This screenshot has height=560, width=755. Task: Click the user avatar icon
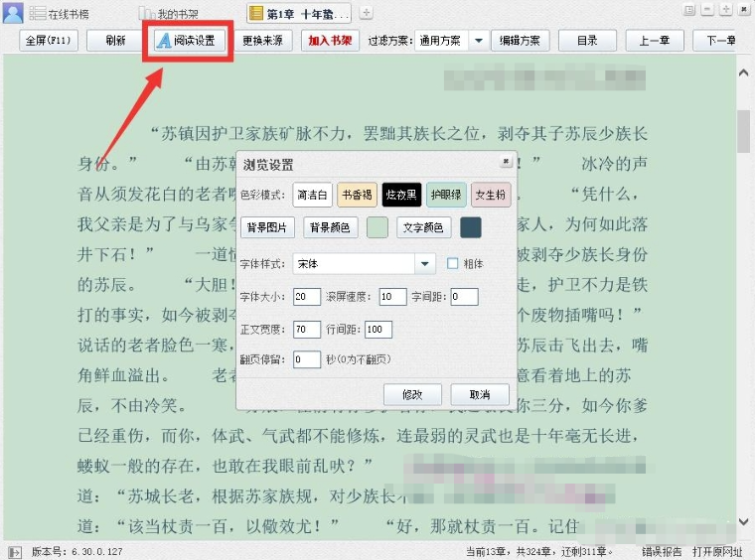click(x=13, y=12)
